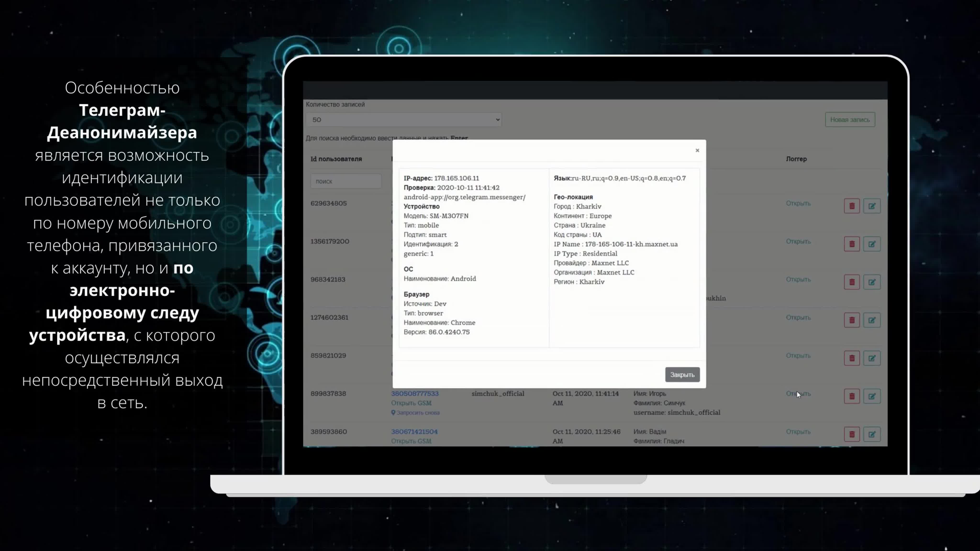980x551 pixels.
Task: Click user id 899837838 cell
Action: pyautogui.click(x=328, y=393)
